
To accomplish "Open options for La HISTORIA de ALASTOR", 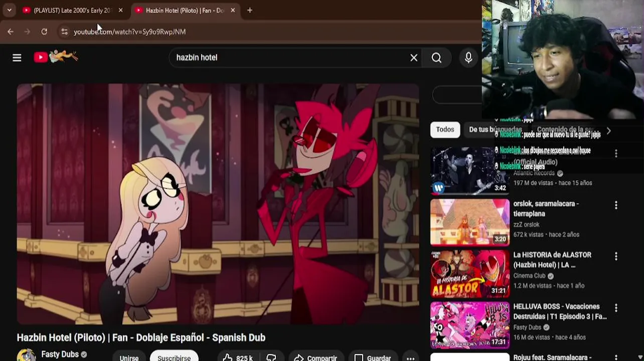I will tap(616, 256).
